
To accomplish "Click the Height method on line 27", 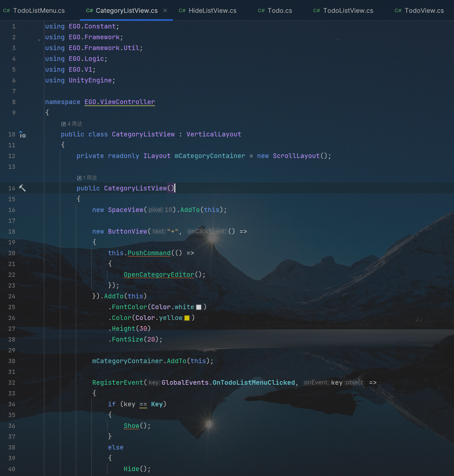I will click(x=124, y=328).
